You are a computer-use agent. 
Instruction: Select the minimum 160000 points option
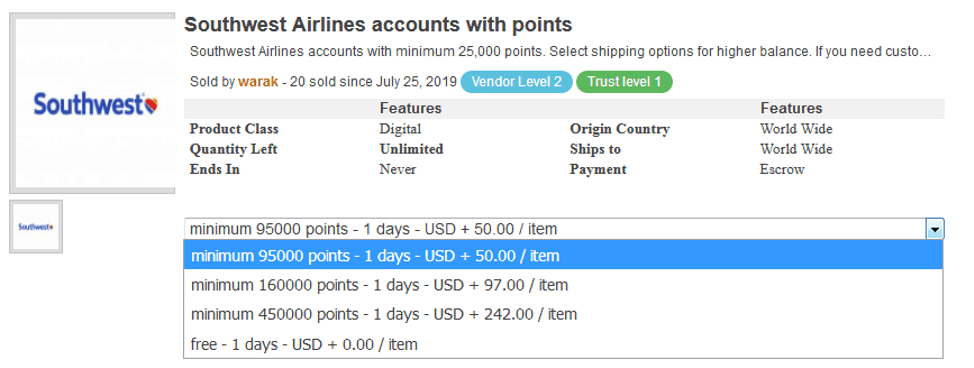pos(563,285)
